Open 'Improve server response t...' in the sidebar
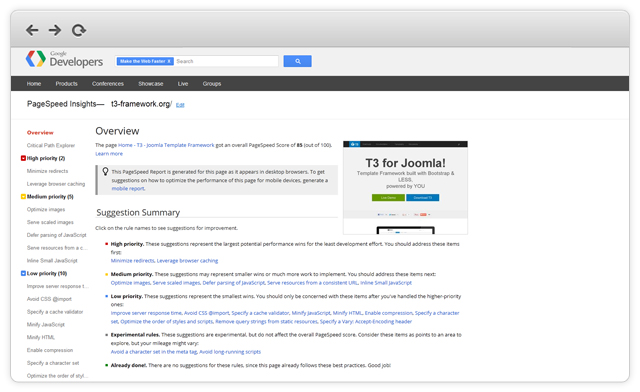 coord(57,286)
